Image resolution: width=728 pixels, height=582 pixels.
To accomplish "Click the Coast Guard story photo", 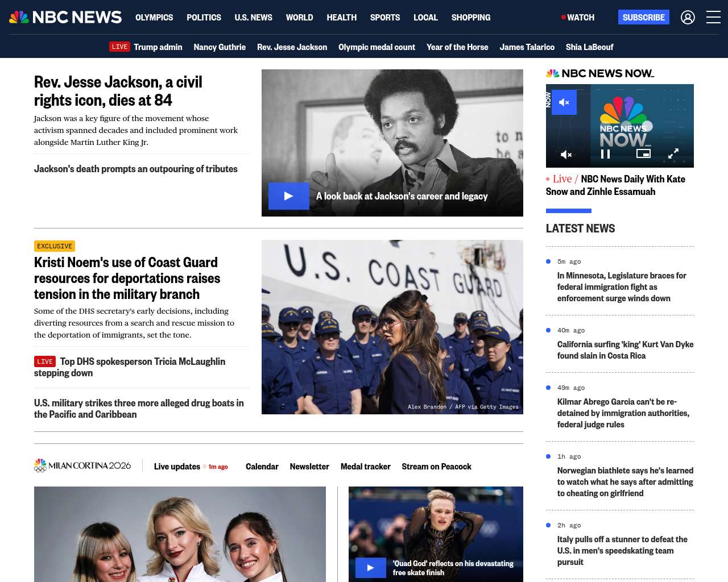I will point(392,327).
